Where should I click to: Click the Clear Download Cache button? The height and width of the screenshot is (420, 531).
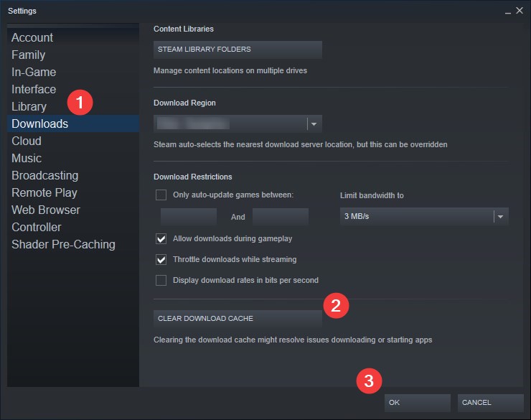click(238, 319)
